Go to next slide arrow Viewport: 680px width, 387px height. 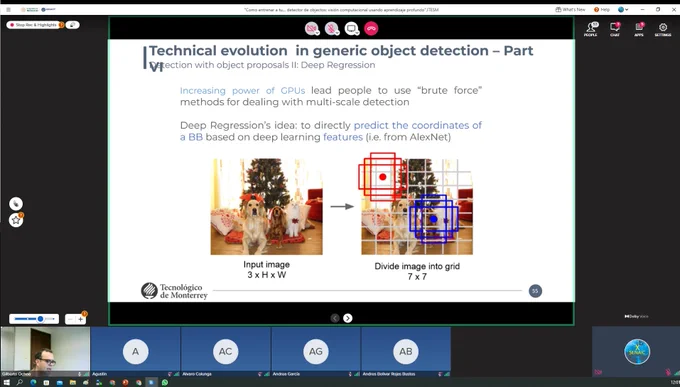tap(348, 318)
